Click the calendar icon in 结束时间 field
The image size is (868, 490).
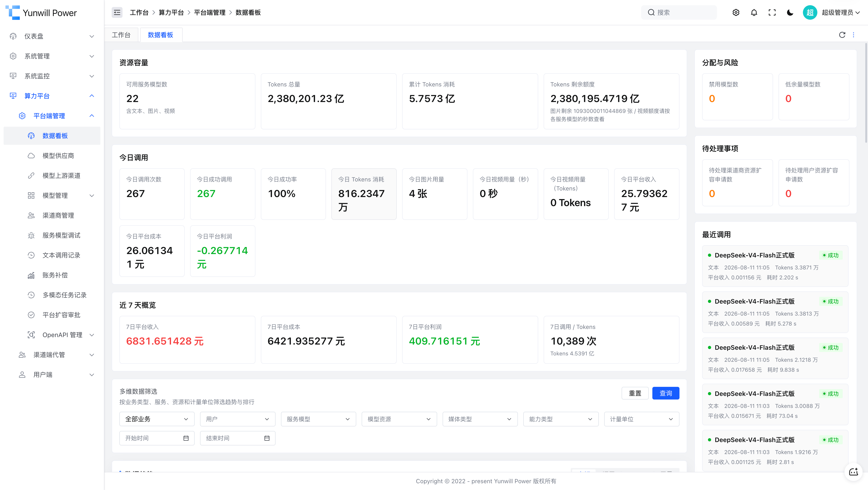[x=267, y=438]
